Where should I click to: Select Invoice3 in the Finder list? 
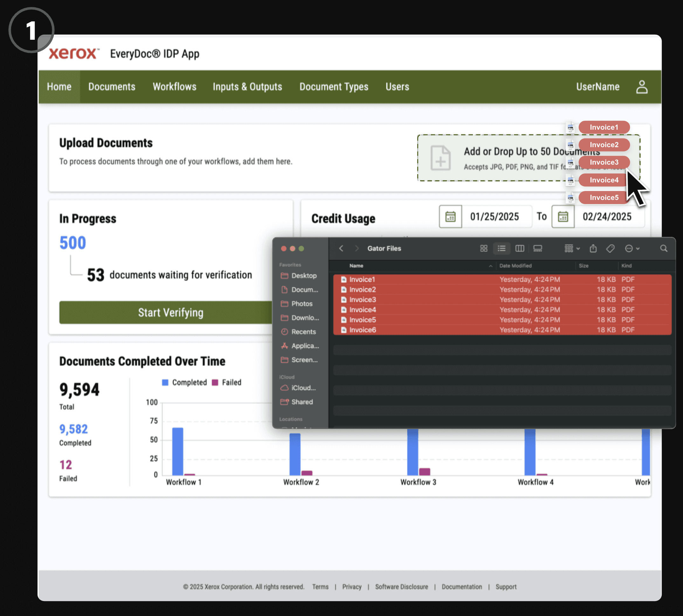point(362,300)
